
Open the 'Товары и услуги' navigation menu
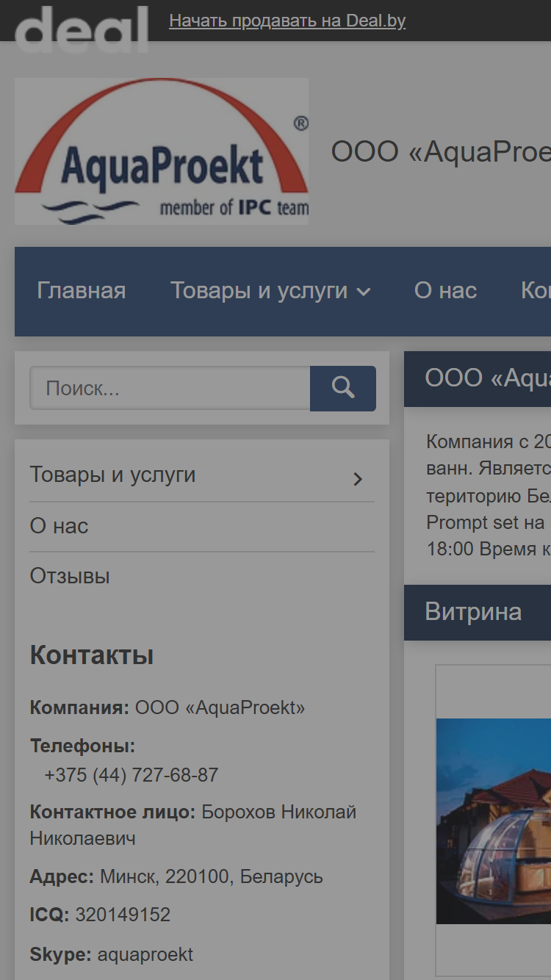(259, 291)
